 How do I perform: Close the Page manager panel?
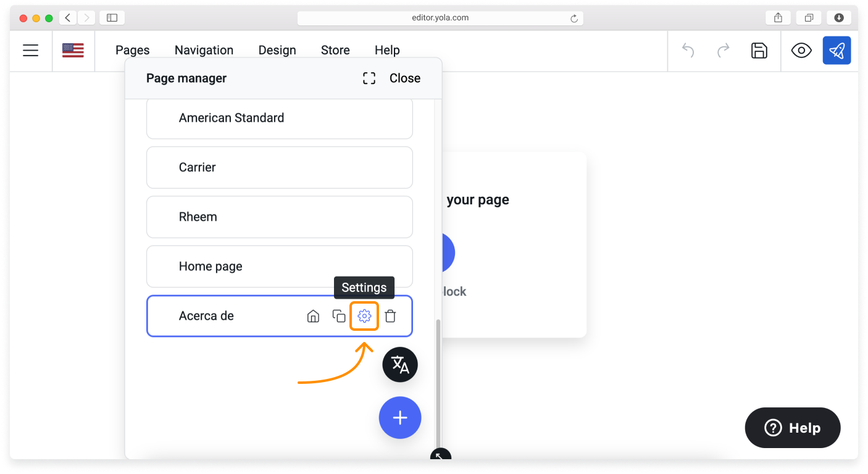405,78
